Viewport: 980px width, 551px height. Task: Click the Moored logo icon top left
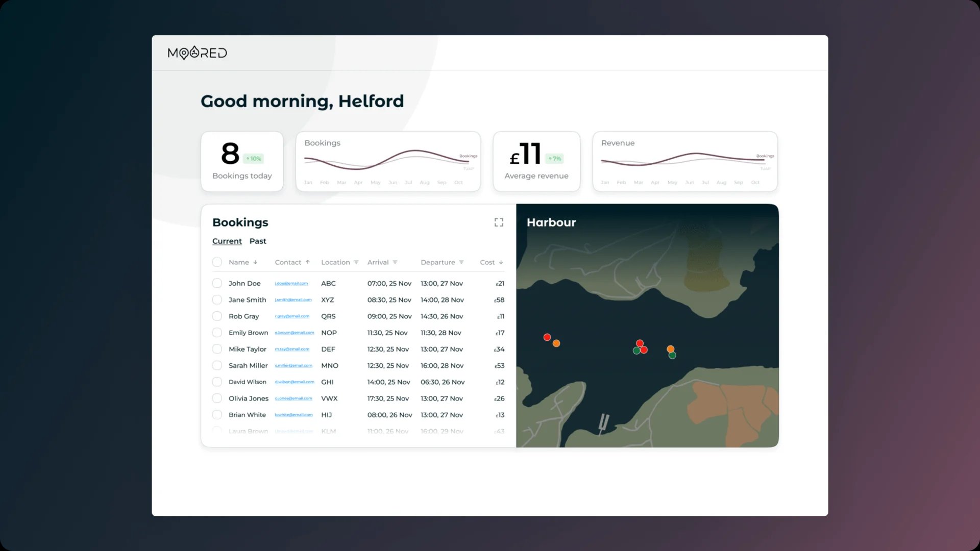point(196,53)
